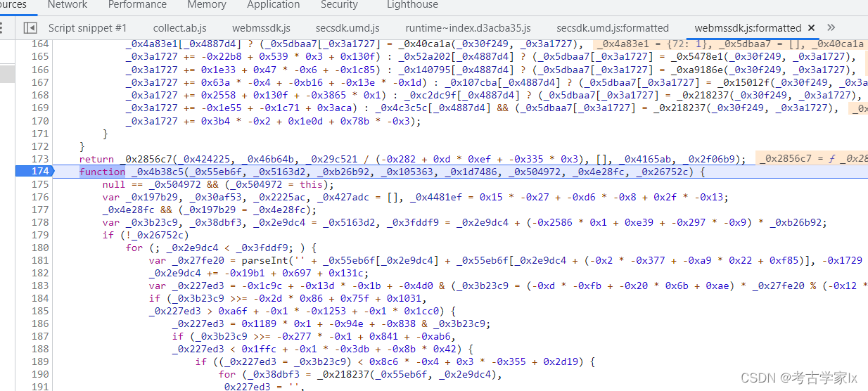
Task: Click the null keyword on line 175
Action: [x=114, y=184]
